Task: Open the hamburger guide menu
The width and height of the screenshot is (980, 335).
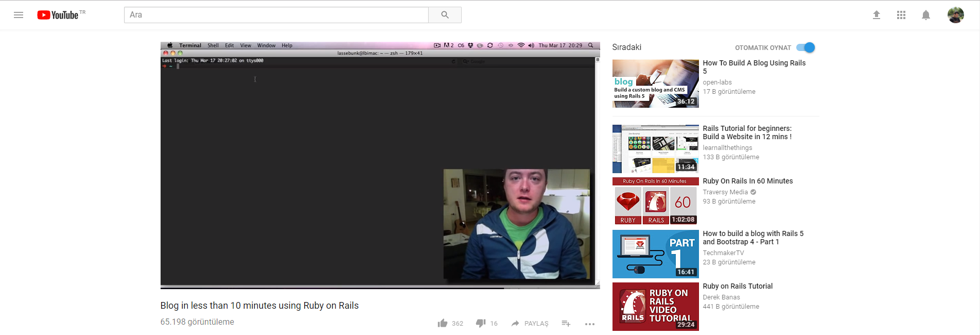Action: point(19,15)
